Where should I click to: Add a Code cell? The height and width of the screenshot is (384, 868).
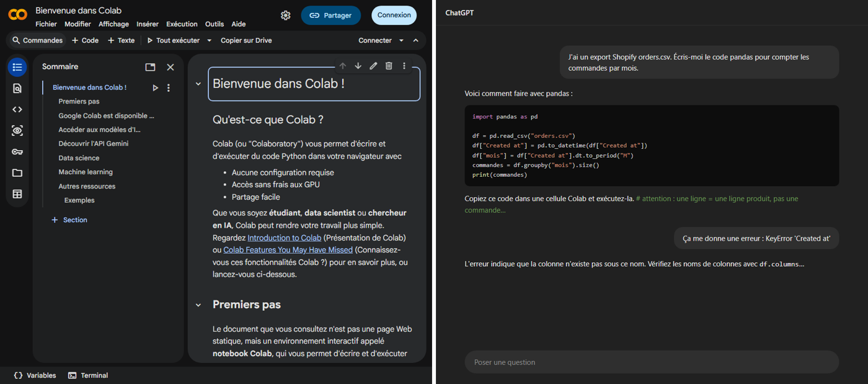(x=86, y=40)
